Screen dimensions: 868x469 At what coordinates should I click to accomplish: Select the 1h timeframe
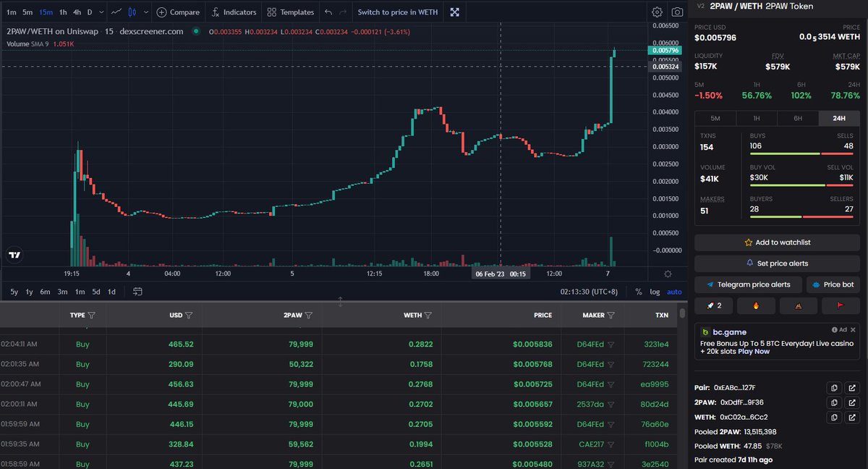pos(63,12)
